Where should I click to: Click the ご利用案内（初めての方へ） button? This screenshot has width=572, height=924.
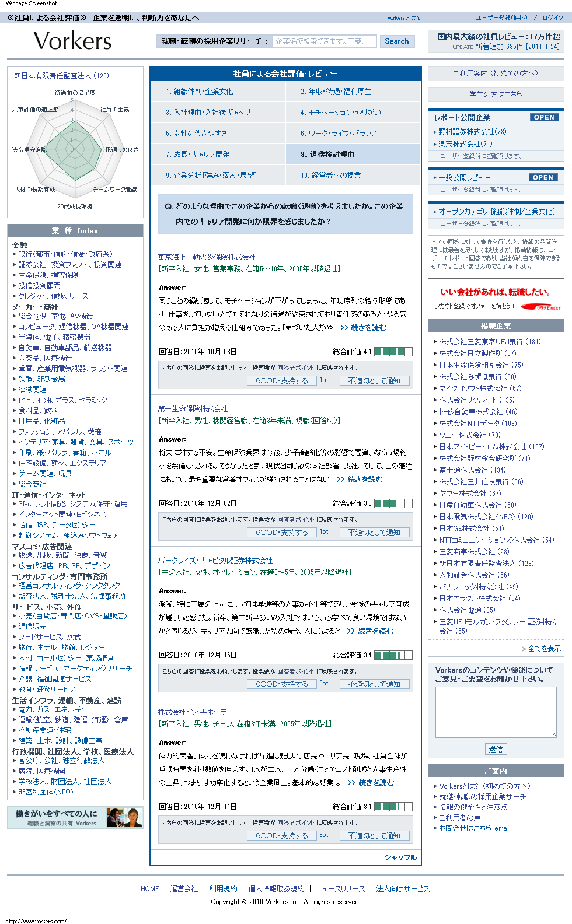point(496,73)
